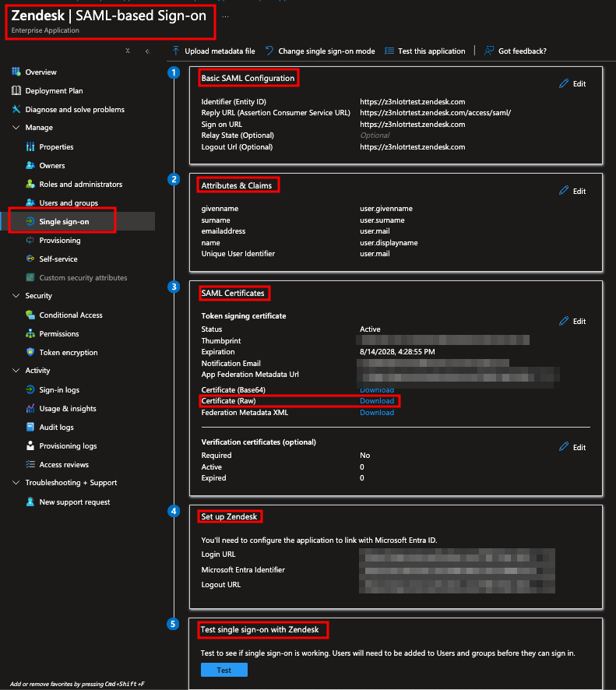
Task: Open Access reviews from sidebar
Action: pos(64,465)
